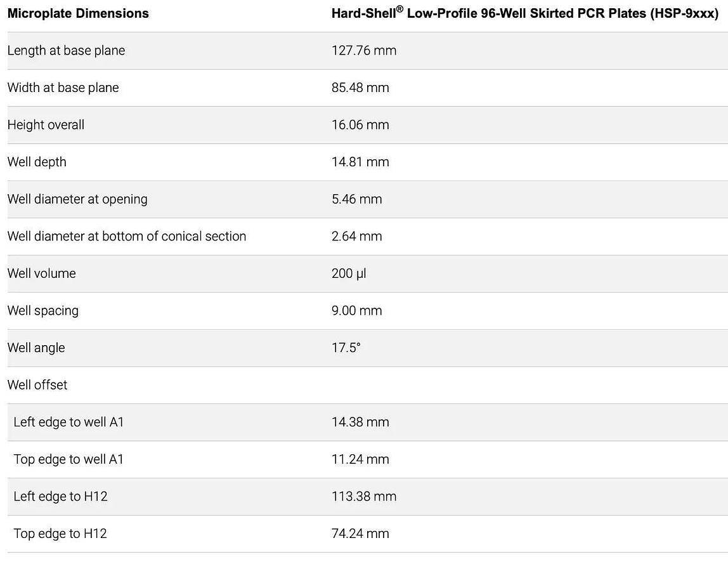Select the "Top edge to H12" label

[60, 534]
